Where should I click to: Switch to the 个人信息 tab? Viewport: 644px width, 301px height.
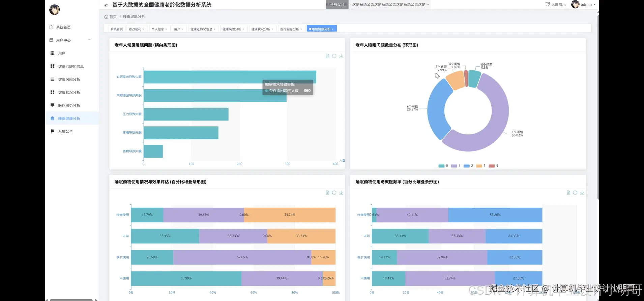pyautogui.click(x=157, y=29)
